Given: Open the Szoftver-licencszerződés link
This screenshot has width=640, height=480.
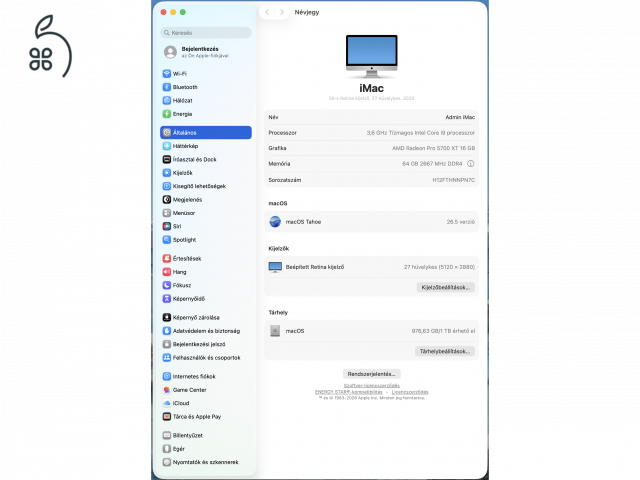Looking at the screenshot, I should [371, 386].
